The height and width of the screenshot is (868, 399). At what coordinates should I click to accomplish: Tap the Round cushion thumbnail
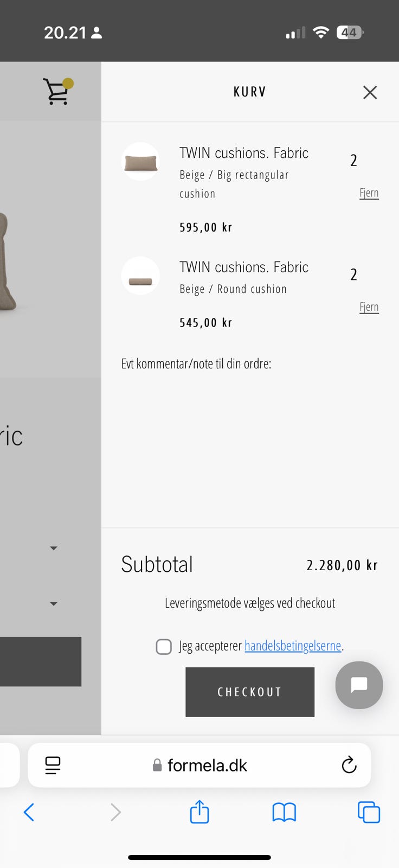pyautogui.click(x=140, y=277)
